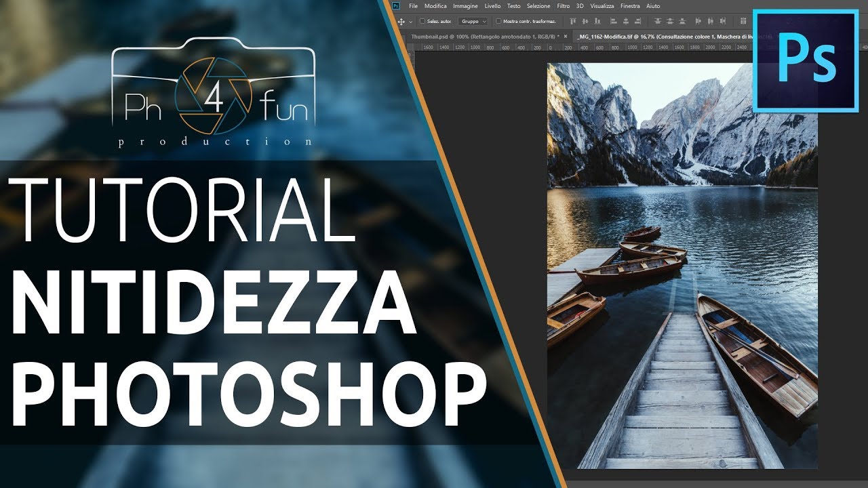The image size is (868, 488).
Task: Click the Align left edges icon
Action: tap(614, 21)
